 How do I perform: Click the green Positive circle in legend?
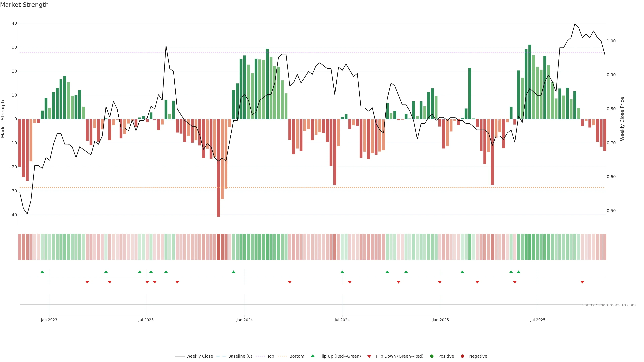click(432, 356)
